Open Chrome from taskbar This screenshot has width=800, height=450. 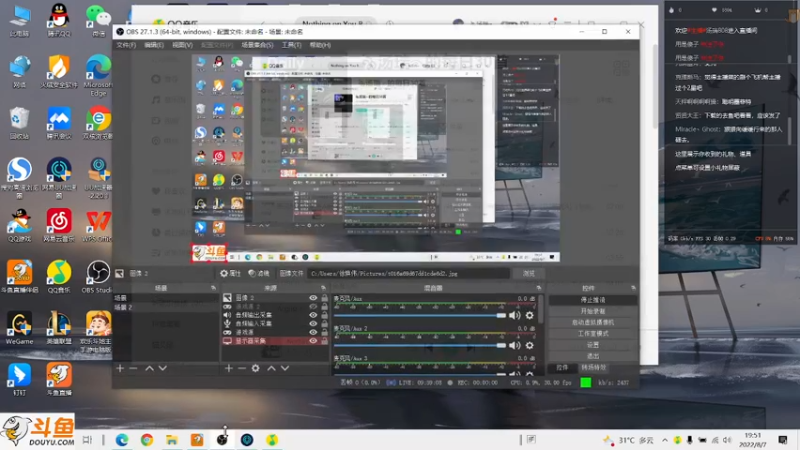(146, 440)
